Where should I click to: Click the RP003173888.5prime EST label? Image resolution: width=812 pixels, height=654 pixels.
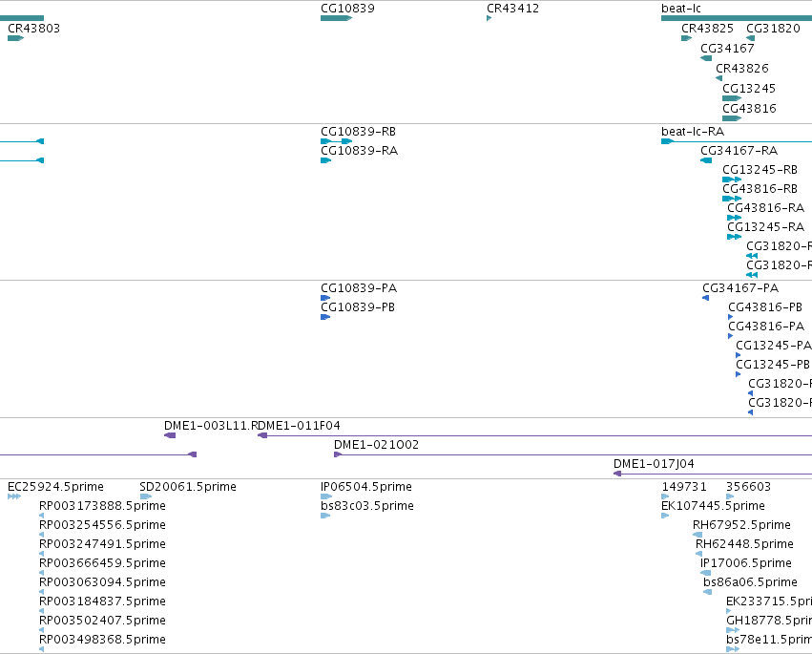point(102,506)
